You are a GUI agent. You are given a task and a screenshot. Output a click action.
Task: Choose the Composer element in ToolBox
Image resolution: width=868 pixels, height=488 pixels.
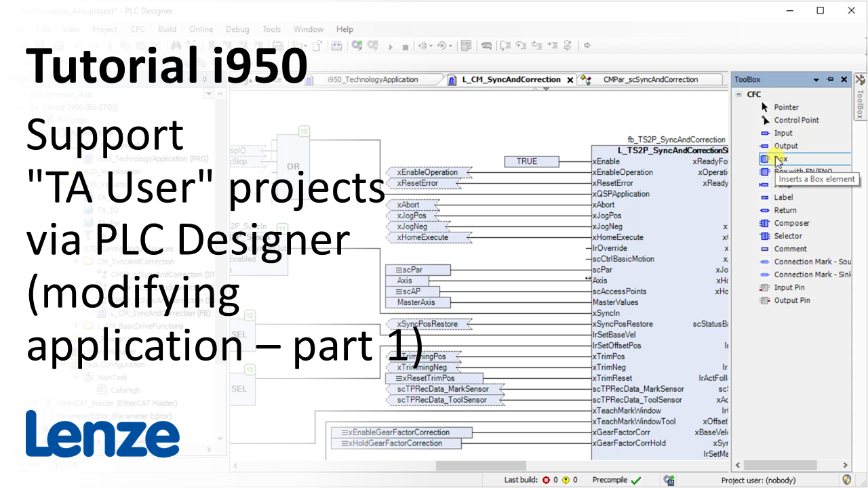tap(791, 223)
